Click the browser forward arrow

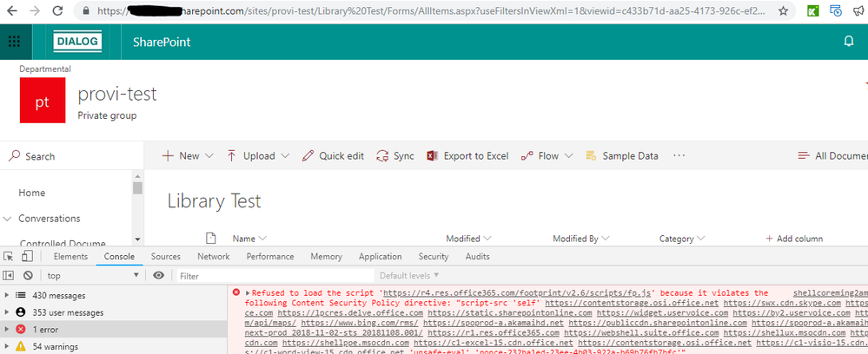tap(35, 10)
